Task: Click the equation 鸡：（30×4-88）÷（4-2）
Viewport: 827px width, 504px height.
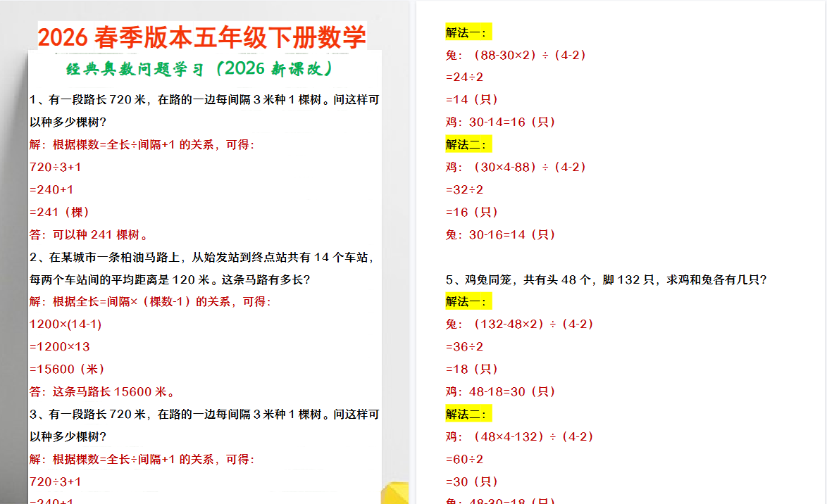Action: 516,167
